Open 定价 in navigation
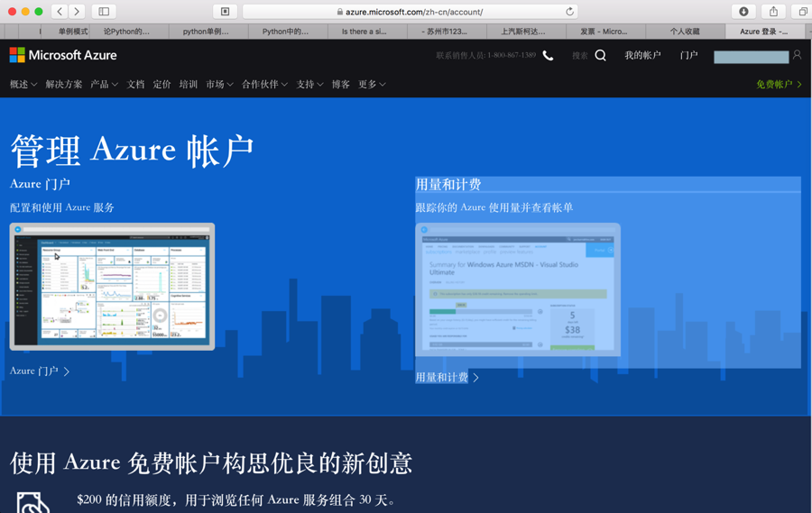812x513 pixels. tap(161, 85)
